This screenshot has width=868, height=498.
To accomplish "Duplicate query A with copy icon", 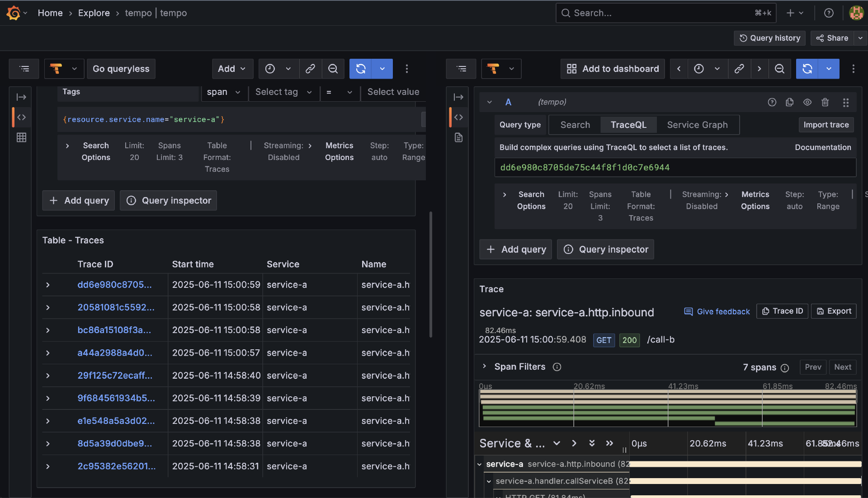I will (789, 102).
